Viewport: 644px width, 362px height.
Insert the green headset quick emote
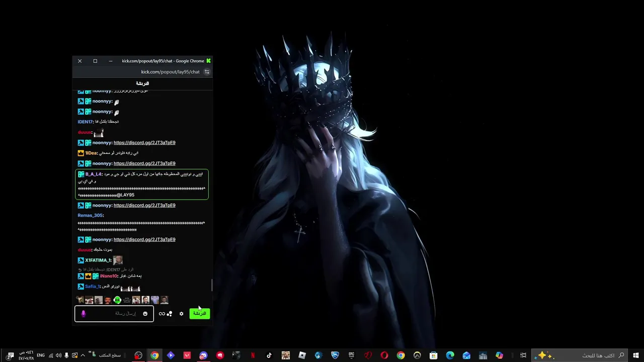[117, 300]
